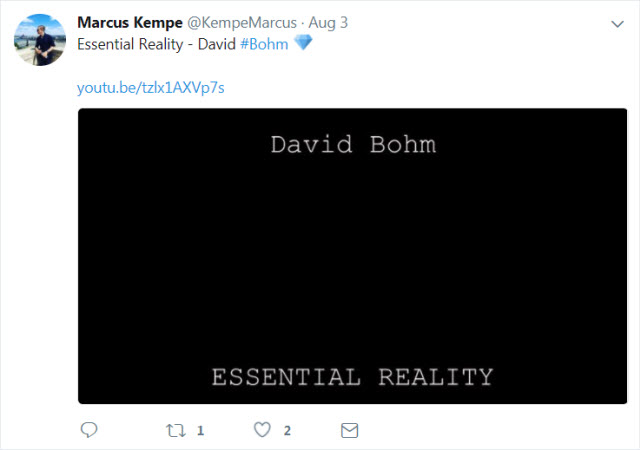
Task: Play the black video preview card
Action: click(x=352, y=256)
